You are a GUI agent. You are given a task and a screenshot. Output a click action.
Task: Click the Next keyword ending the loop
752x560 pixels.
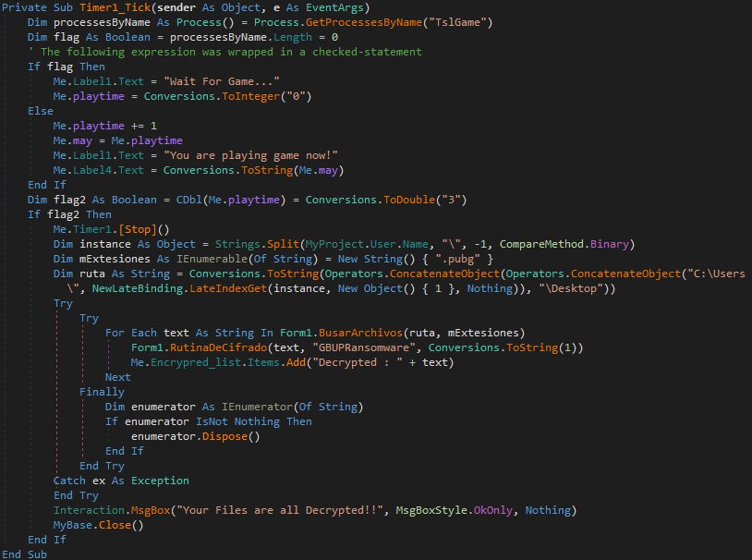pos(118,377)
